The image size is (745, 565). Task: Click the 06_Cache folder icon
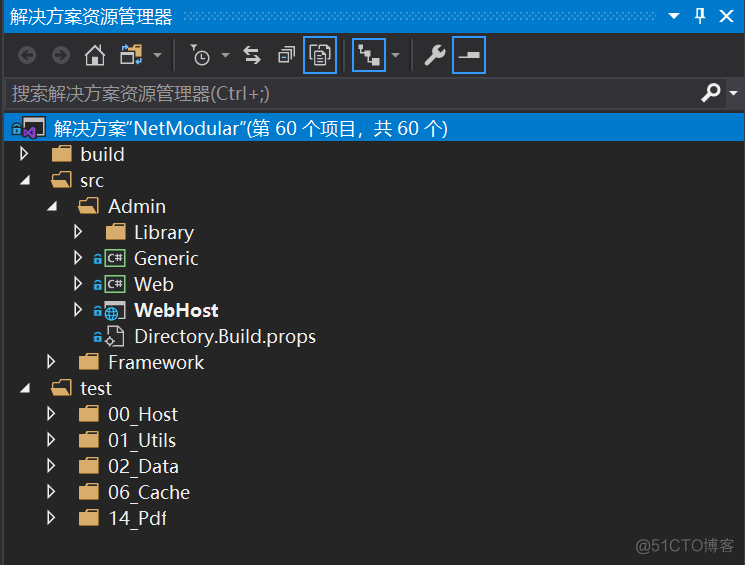point(89,492)
